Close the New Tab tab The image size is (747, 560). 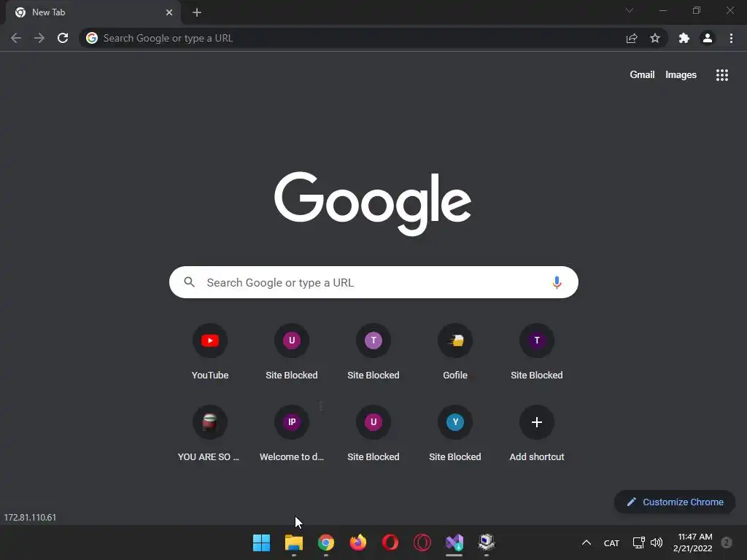tap(169, 12)
